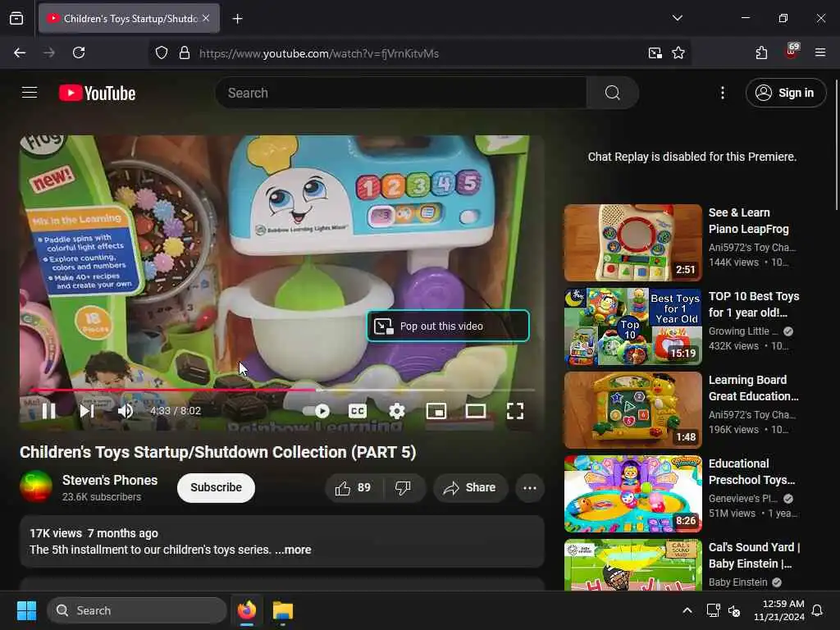Pause the video playback
840x630 pixels.
pos(48,412)
